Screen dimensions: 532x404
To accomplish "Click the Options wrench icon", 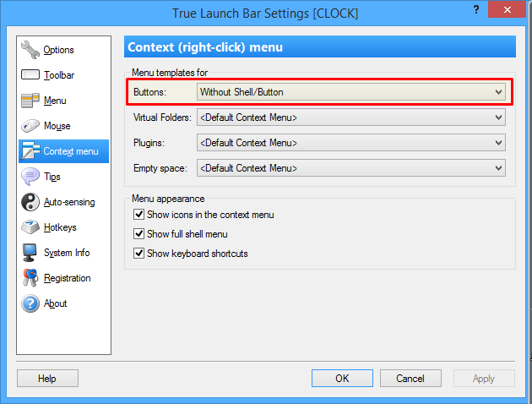I will click(x=30, y=50).
